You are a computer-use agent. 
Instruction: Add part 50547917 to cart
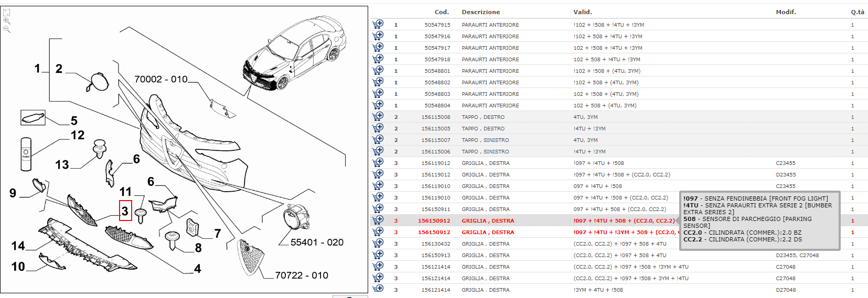(x=378, y=47)
